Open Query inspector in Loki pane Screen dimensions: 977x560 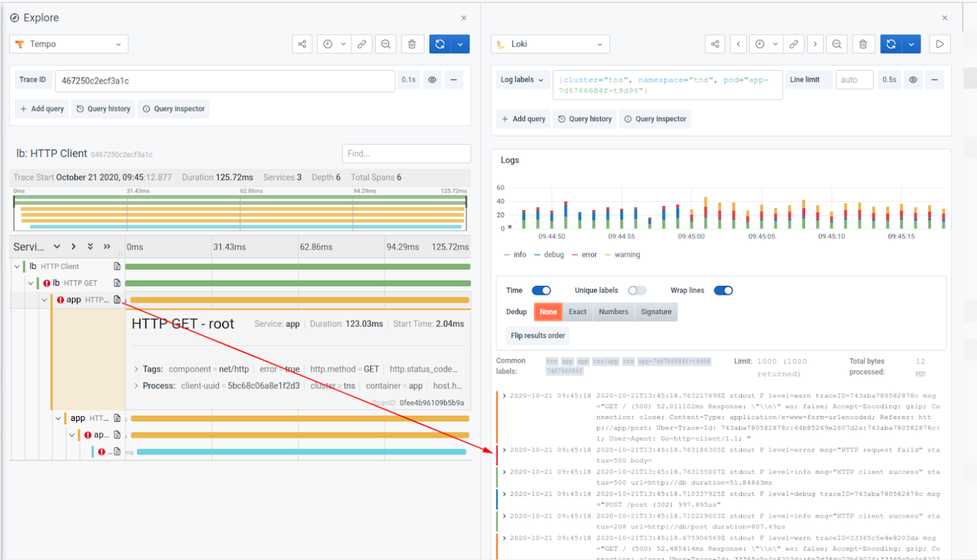655,119
